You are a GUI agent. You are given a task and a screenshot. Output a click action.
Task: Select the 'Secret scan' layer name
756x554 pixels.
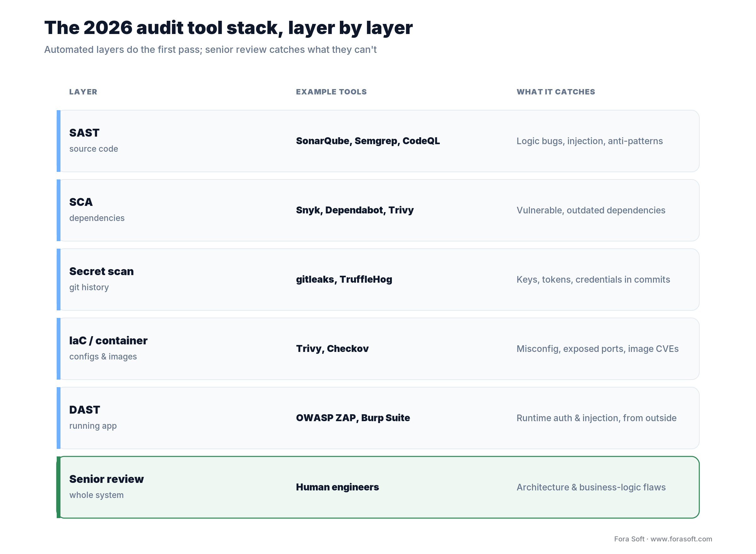pyautogui.click(x=101, y=271)
